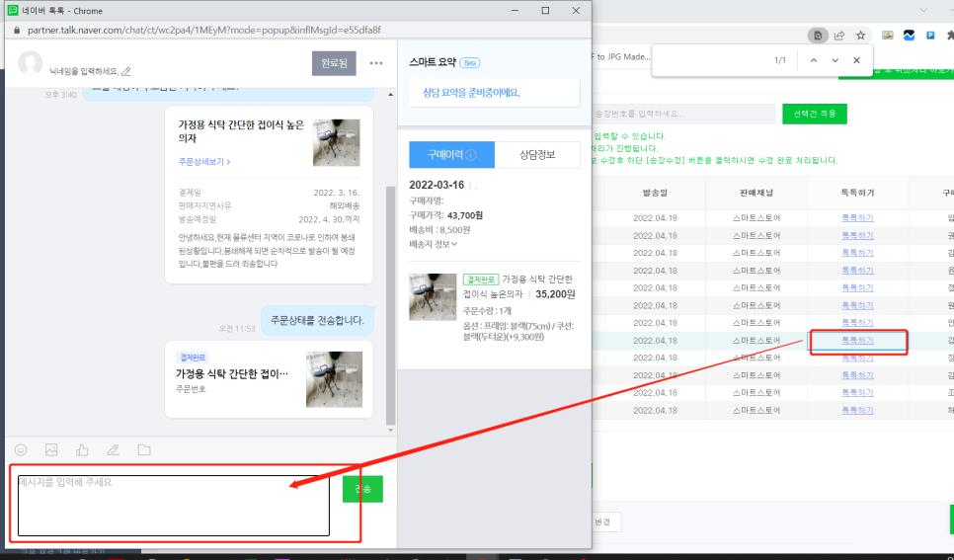
Task: Click the share page icon in Chrome address bar
Action: pos(839,36)
